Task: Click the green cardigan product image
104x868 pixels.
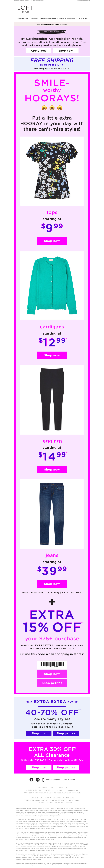Action: (52, 285)
